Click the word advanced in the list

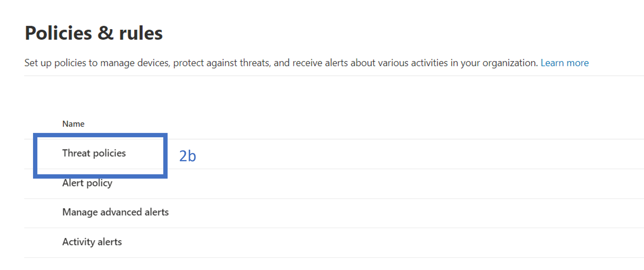pyautogui.click(x=121, y=212)
